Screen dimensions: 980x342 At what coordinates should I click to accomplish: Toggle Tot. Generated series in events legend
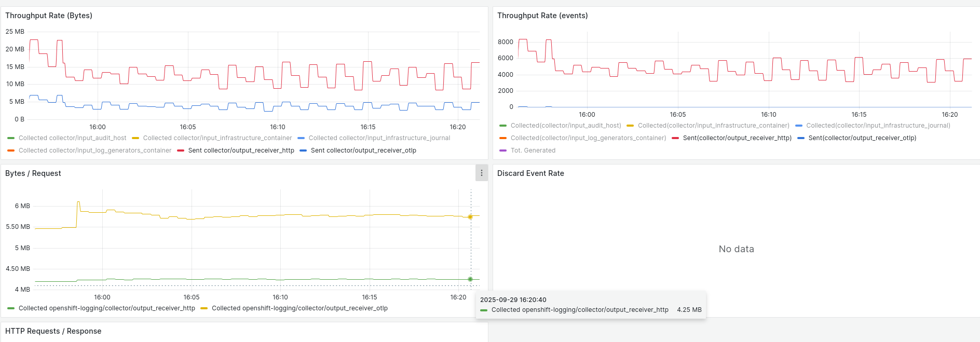(533, 151)
